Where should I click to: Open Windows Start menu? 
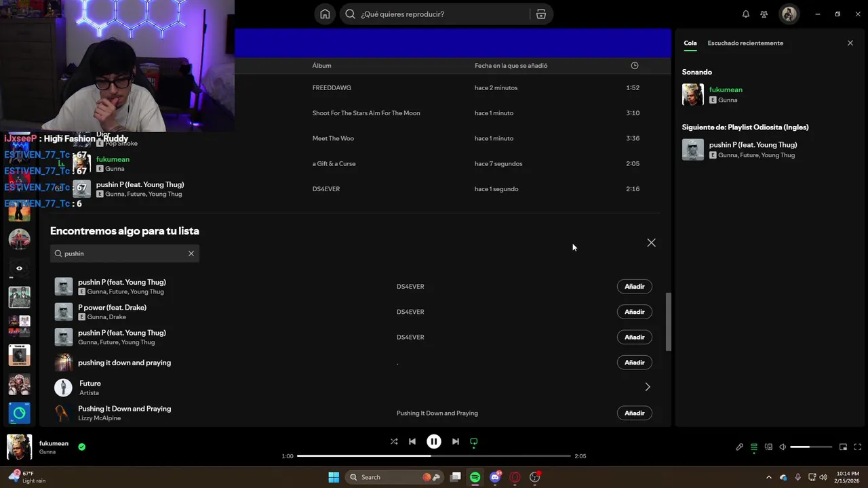tap(334, 477)
